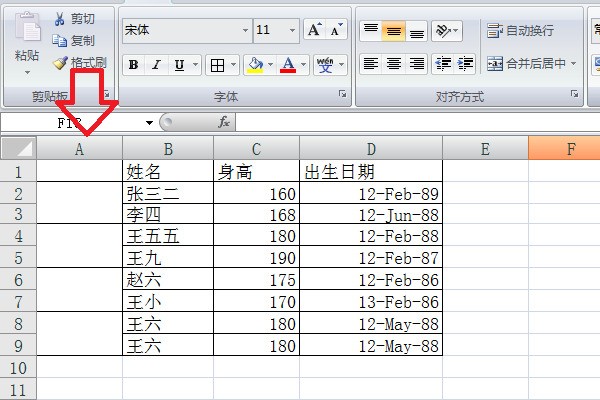Click the cell containing 王五五
Screen dimensions: 600x400
click(168, 235)
